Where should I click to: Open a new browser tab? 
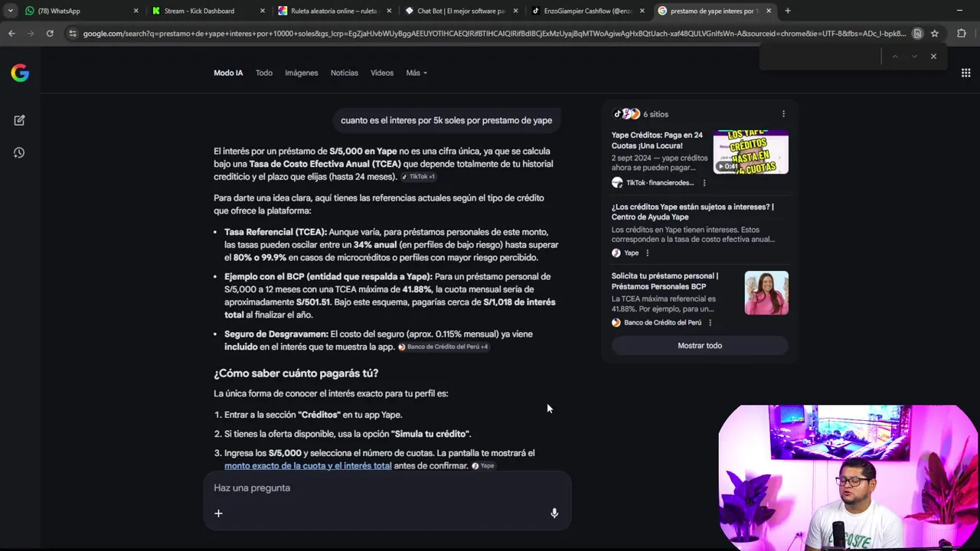click(788, 11)
